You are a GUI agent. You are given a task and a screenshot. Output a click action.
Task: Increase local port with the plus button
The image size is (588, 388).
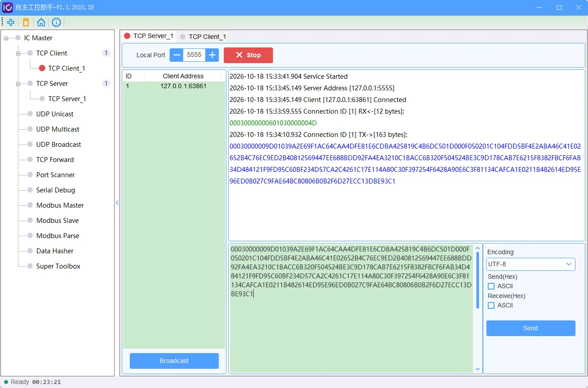(212, 55)
